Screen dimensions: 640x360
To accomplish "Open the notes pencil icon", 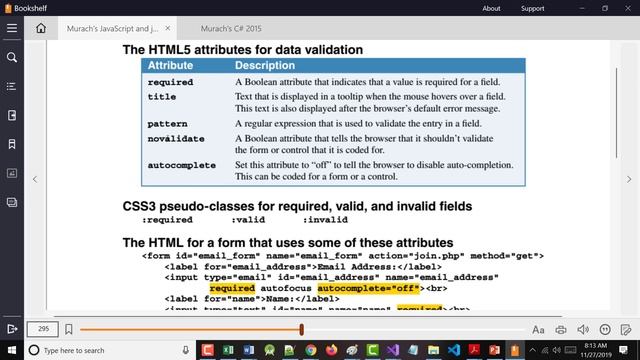I will tap(626, 329).
